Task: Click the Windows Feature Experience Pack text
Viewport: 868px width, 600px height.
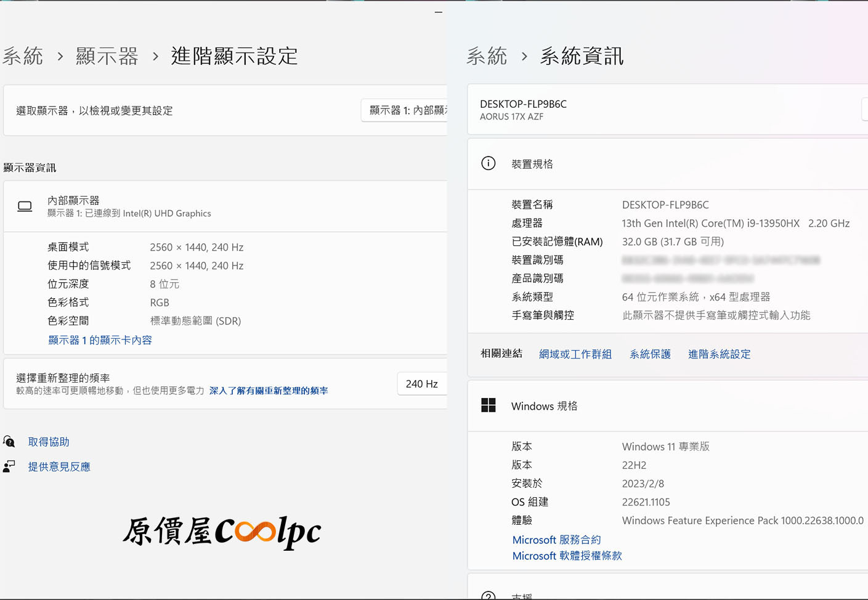Action: coord(742,521)
